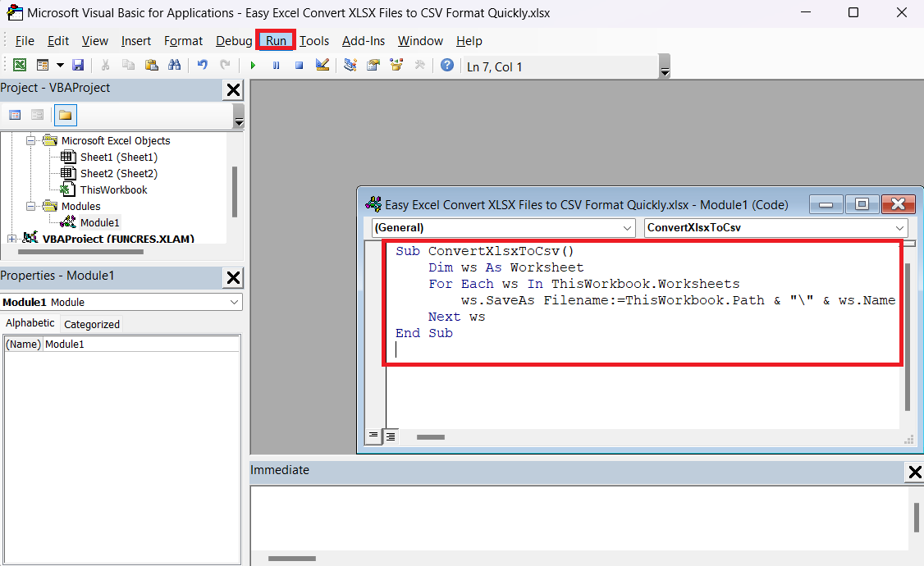This screenshot has width=924, height=566.
Task: Click the Project panel horizontal scrollbar
Action: 80,252
